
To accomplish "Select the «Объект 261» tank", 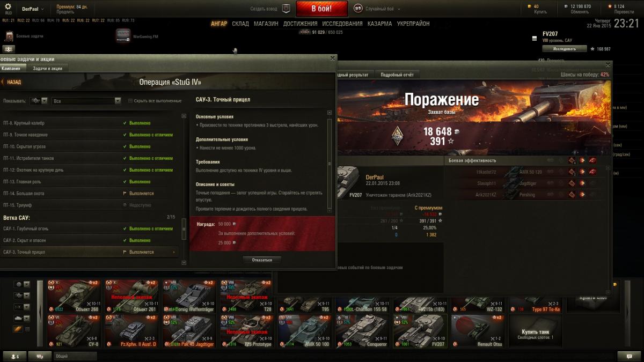I will click(x=131, y=296).
